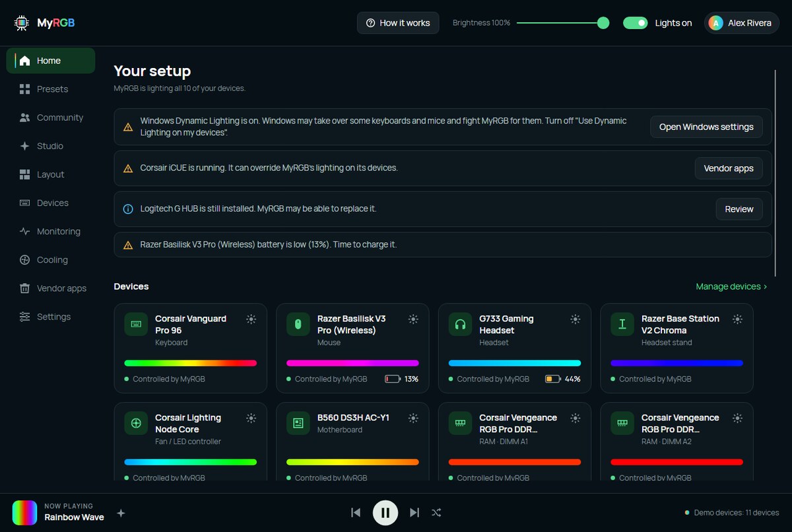This screenshot has width=792, height=532.
Task: Click Controlled by MyRGB under Razer Base Station
Action: [x=655, y=380]
